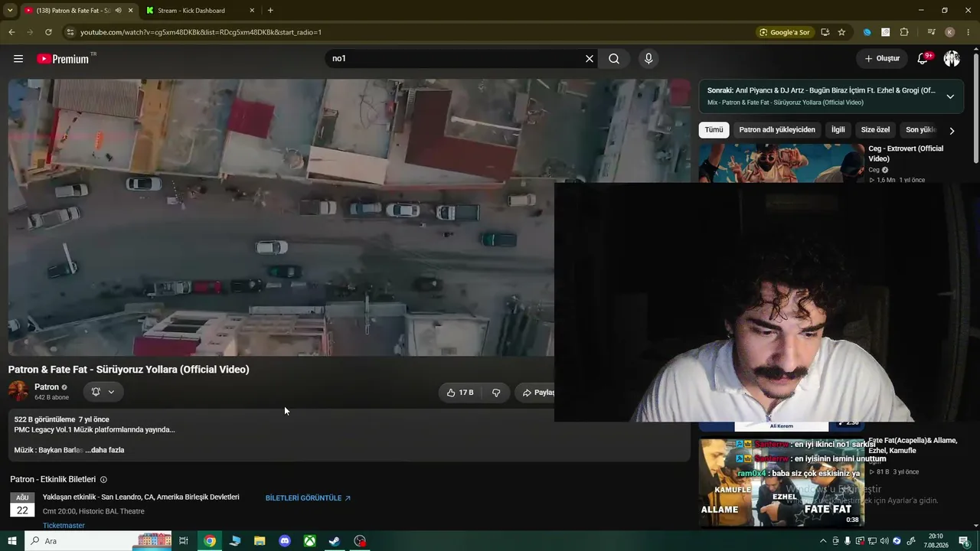Go to YouTube Premium home via logo

click(63, 59)
